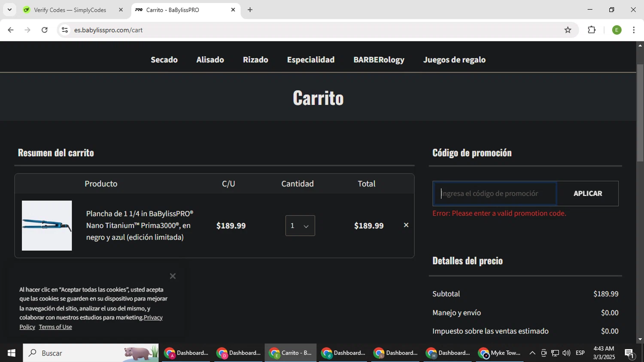Click the address bar URL

pos(108,30)
